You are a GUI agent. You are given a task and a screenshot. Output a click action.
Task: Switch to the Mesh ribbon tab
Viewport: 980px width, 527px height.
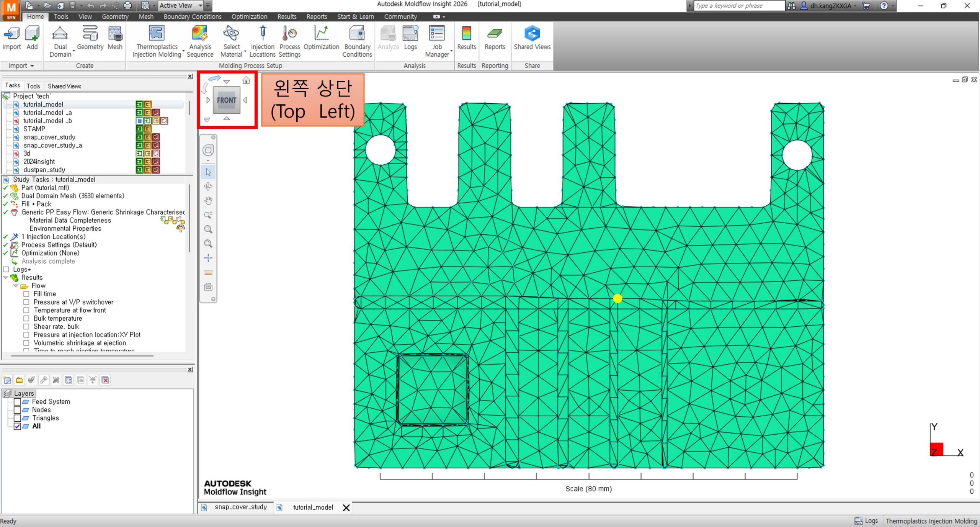(x=146, y=17)
